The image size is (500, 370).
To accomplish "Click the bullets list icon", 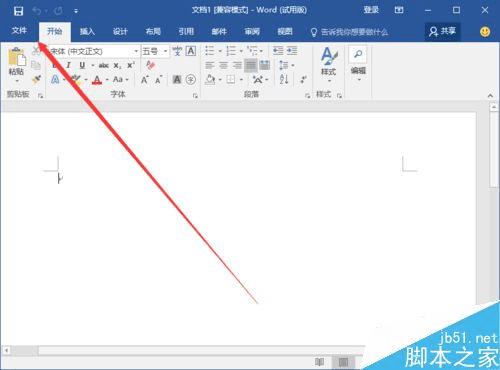I will pos(210,51).
